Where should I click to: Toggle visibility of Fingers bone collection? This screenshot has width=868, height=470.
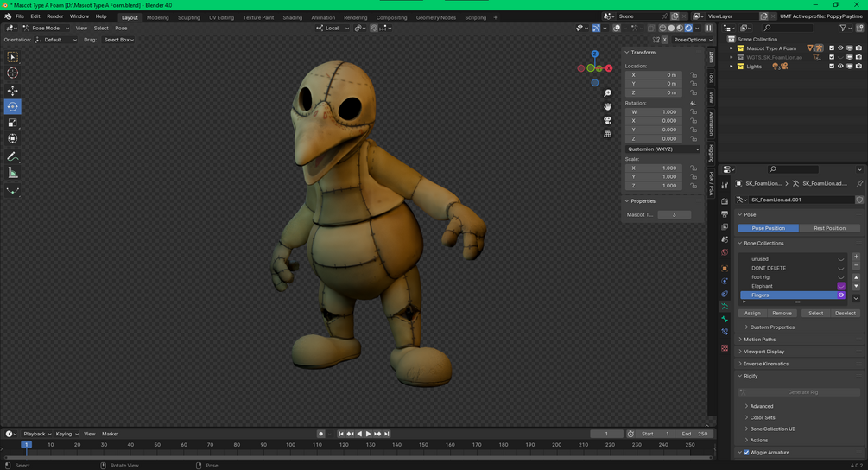click(841, 295)
